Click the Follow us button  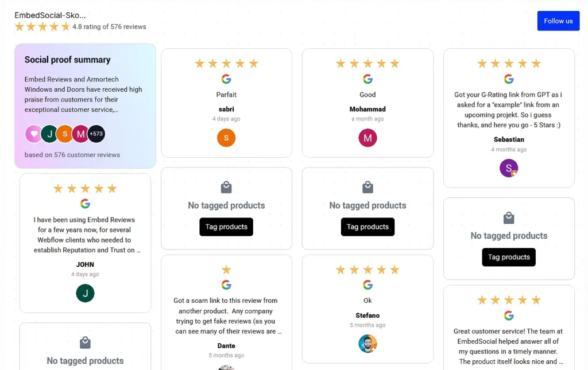[558, 21]
